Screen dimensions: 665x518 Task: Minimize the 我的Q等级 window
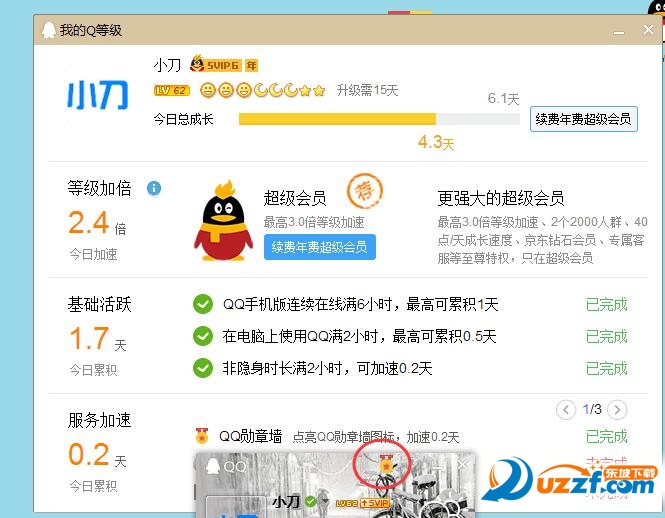(619, 31)
